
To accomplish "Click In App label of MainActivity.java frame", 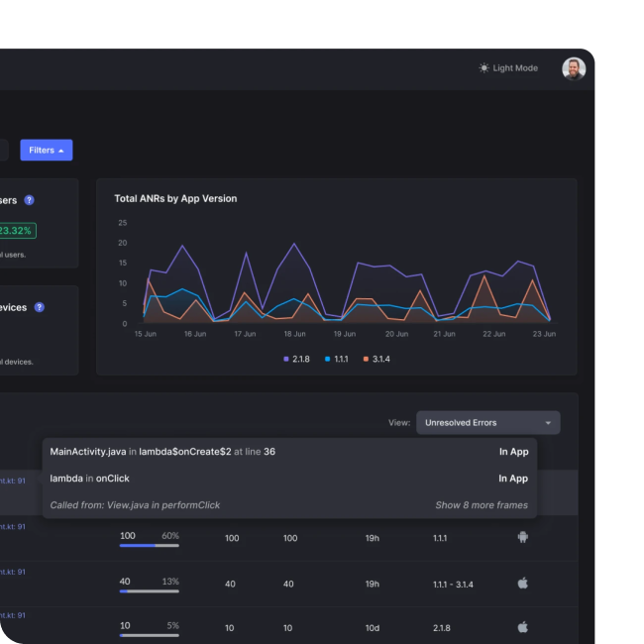I will click(x=514, y=452).
